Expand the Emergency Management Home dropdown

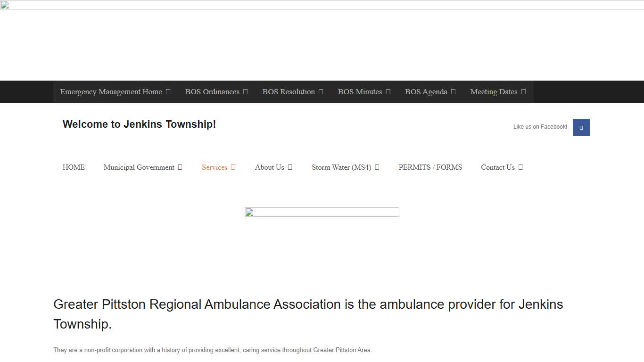tap(115, 92)
